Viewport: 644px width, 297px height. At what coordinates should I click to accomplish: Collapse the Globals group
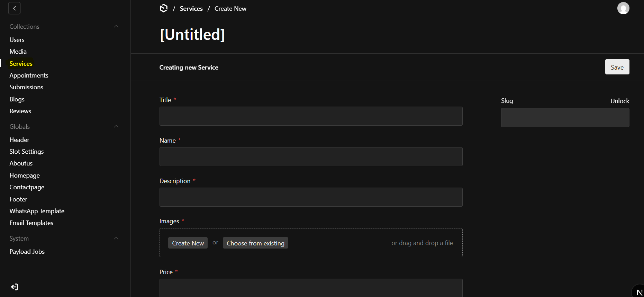[x=116, y=127]
